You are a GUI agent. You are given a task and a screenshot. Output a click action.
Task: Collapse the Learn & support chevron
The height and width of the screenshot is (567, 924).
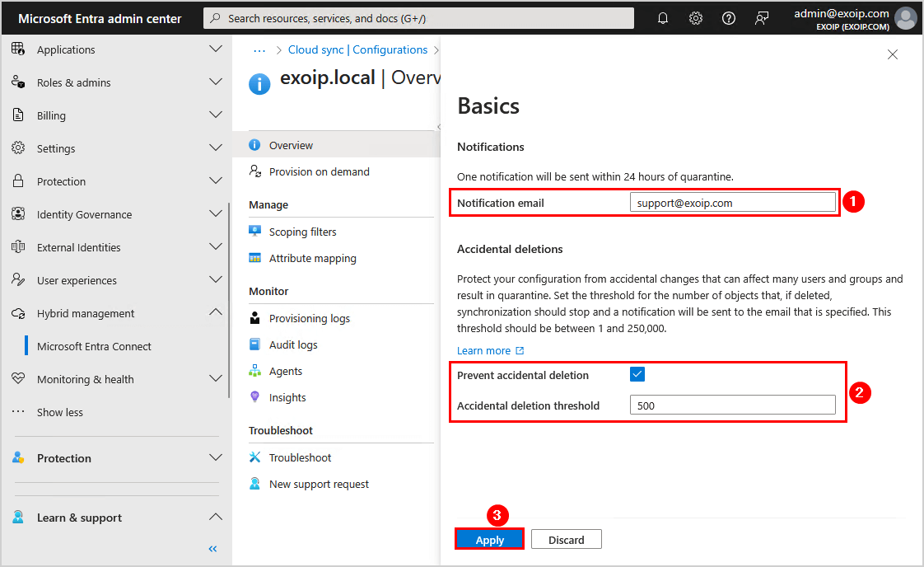coord(216,517)
